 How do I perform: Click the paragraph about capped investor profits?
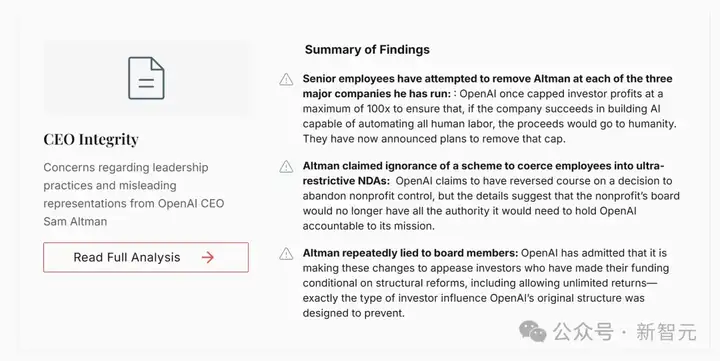click(489, 116)
